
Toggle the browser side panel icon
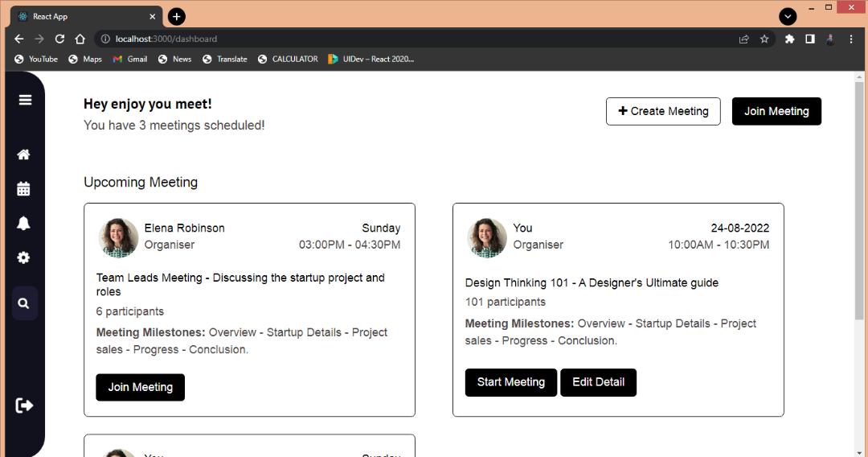coord(810,39)
